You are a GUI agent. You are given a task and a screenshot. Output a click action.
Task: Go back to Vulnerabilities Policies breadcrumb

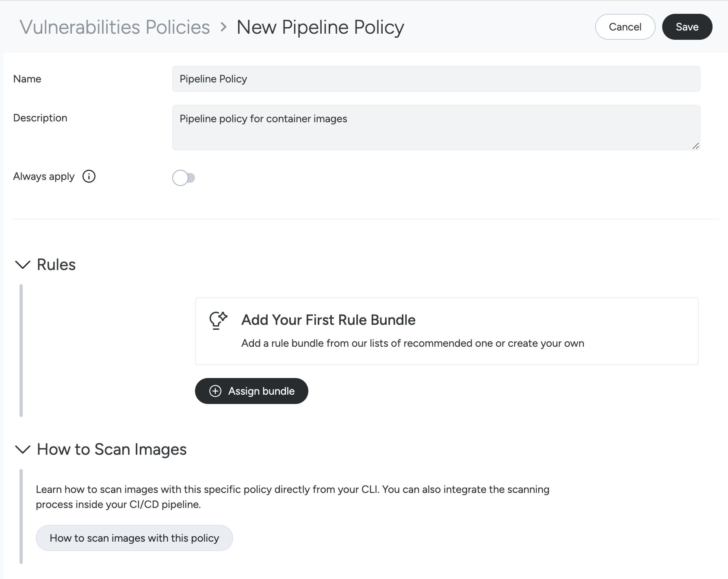click(115, 27)
